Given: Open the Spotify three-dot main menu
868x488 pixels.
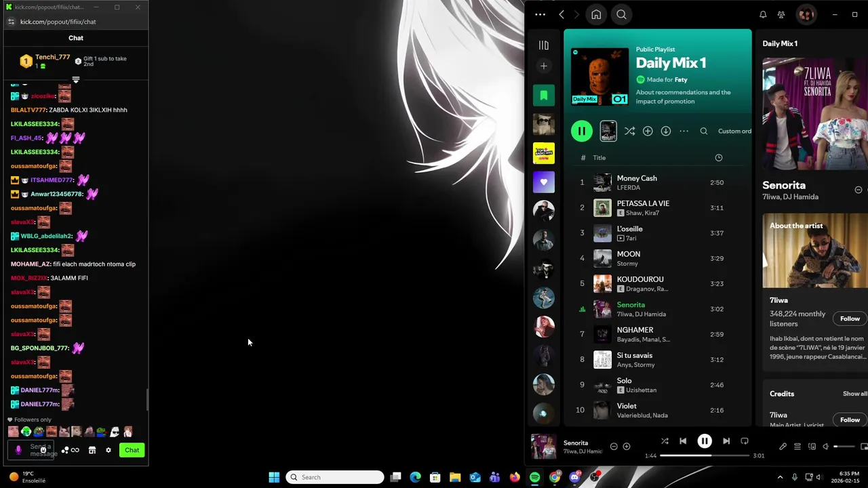Looking at the screenshot, I should 540,14.
